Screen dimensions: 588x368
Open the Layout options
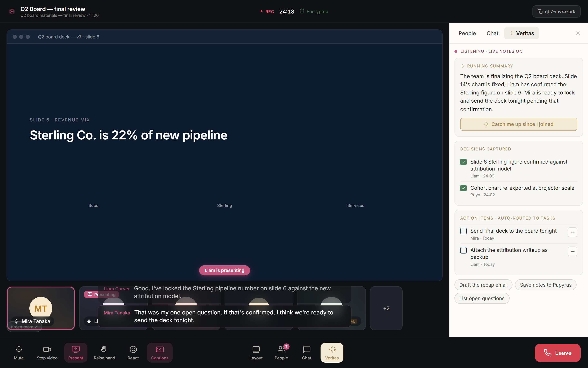click(x=256, y=352)
